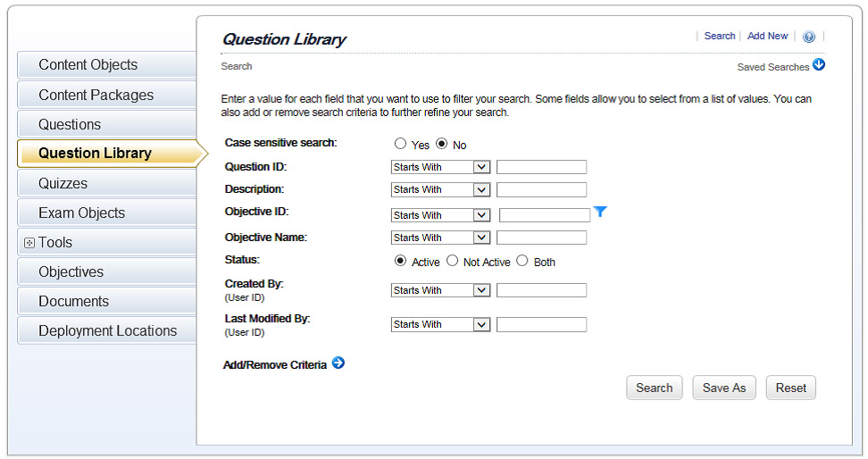Select No for case sensitive search
This screenshot has height=459, width=868.
click(442, 145)
